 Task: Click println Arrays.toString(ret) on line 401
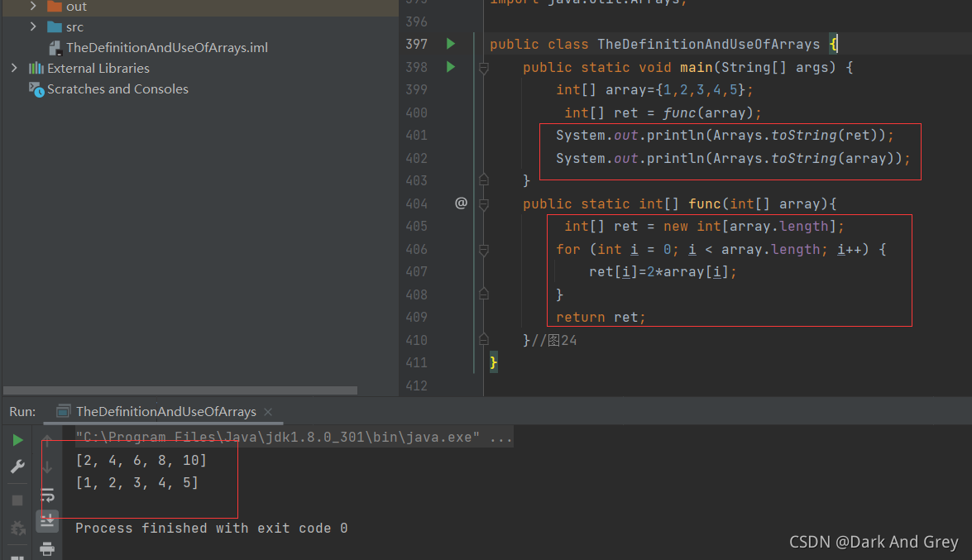(725, 135)
